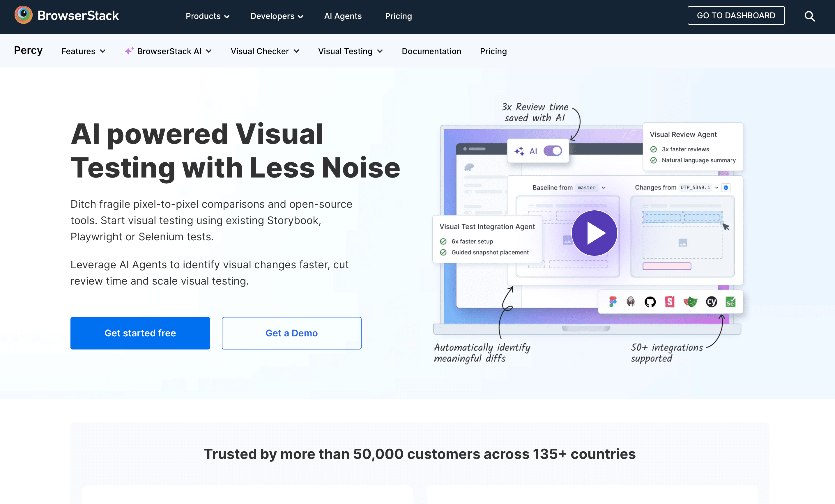
Task: Open Pricing in the Percy sub-navigation
Action: [493, 51]
